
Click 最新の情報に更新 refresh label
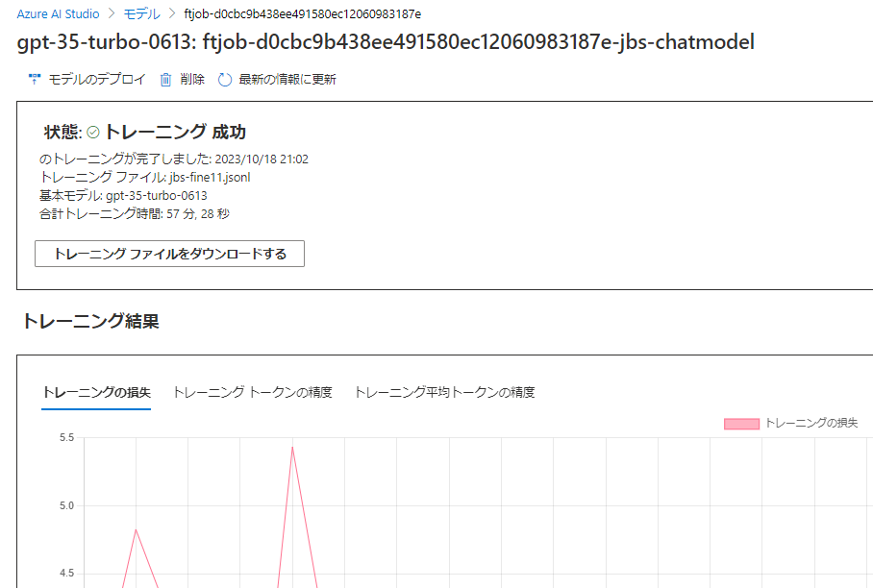[287, 80]
